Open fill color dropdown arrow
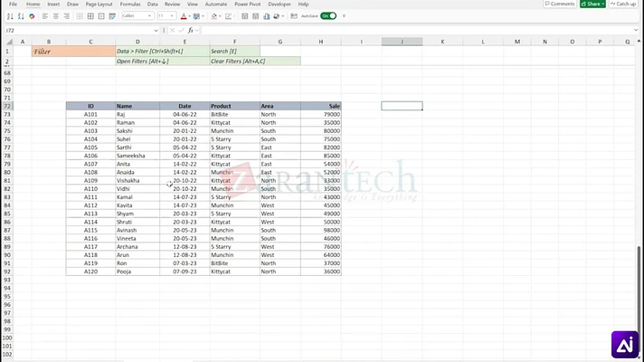The image size is (644, 362). point(220,16)
